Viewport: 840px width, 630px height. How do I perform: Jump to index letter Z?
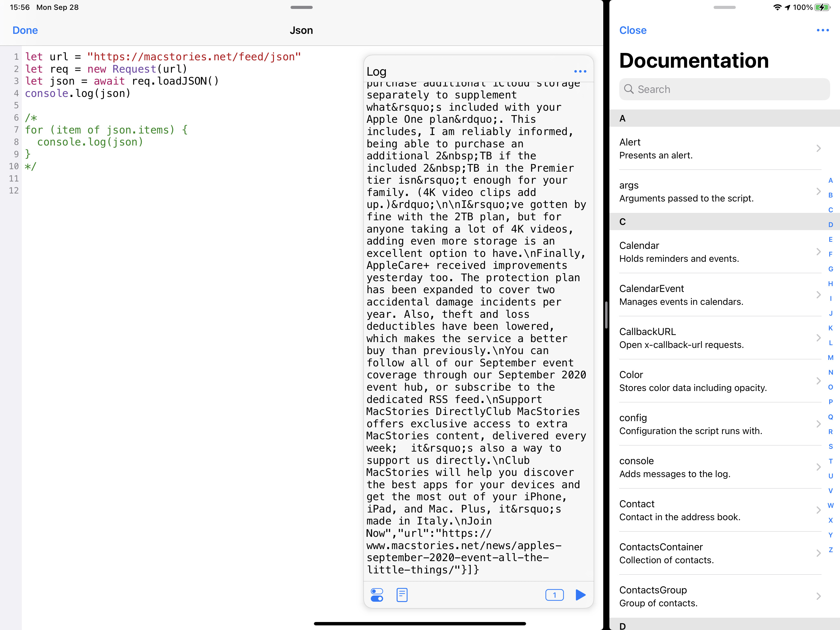click(x=830, y=550)
